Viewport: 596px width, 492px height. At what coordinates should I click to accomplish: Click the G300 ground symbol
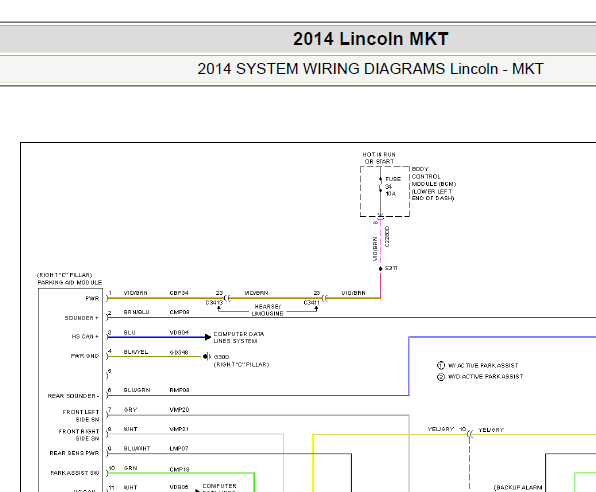coord(206,356)
